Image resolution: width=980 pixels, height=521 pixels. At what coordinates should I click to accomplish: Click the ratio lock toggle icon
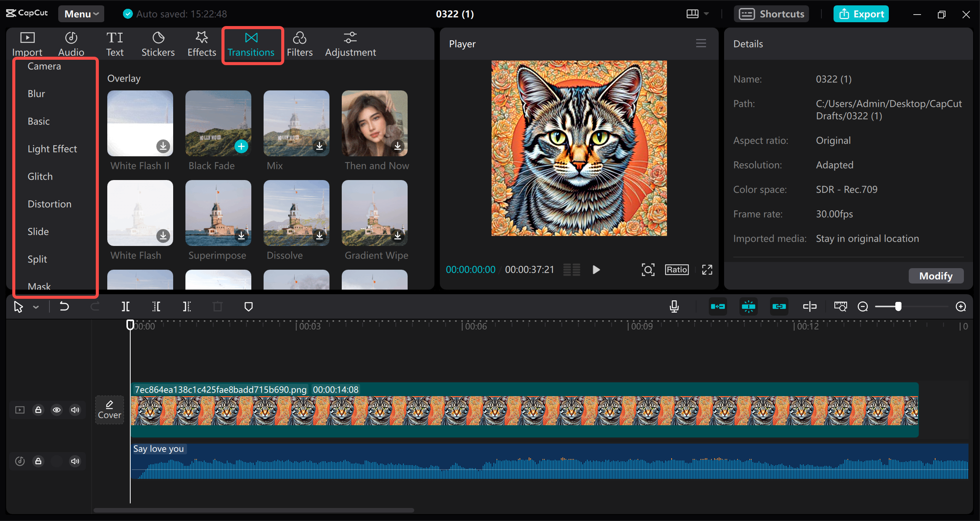pos(676,269)
